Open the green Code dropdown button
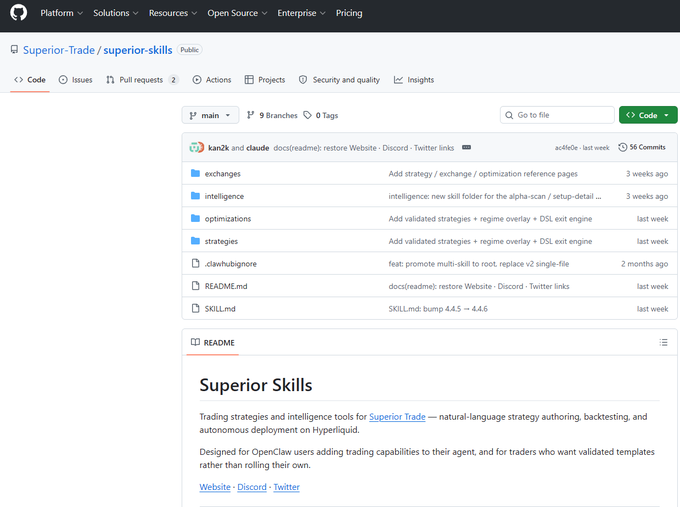680x507 pixels. (x=648, y=115)
